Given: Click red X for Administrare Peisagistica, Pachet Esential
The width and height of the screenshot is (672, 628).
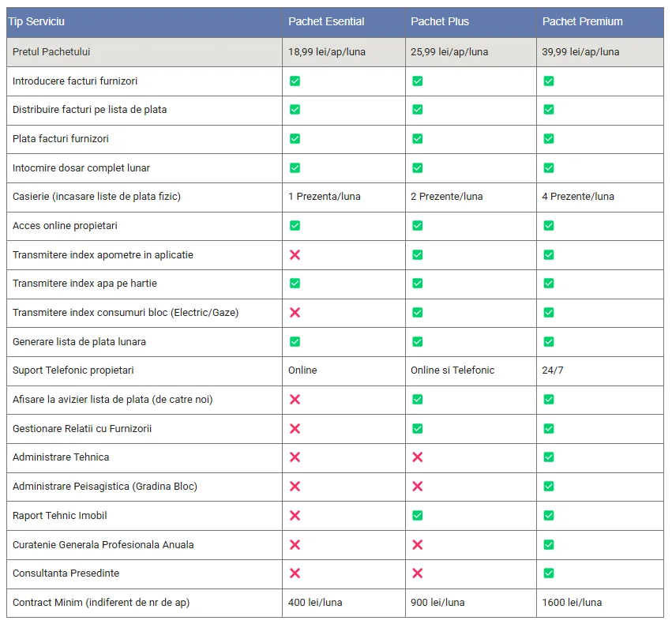Looking at the screenshot, I should 295,486.
